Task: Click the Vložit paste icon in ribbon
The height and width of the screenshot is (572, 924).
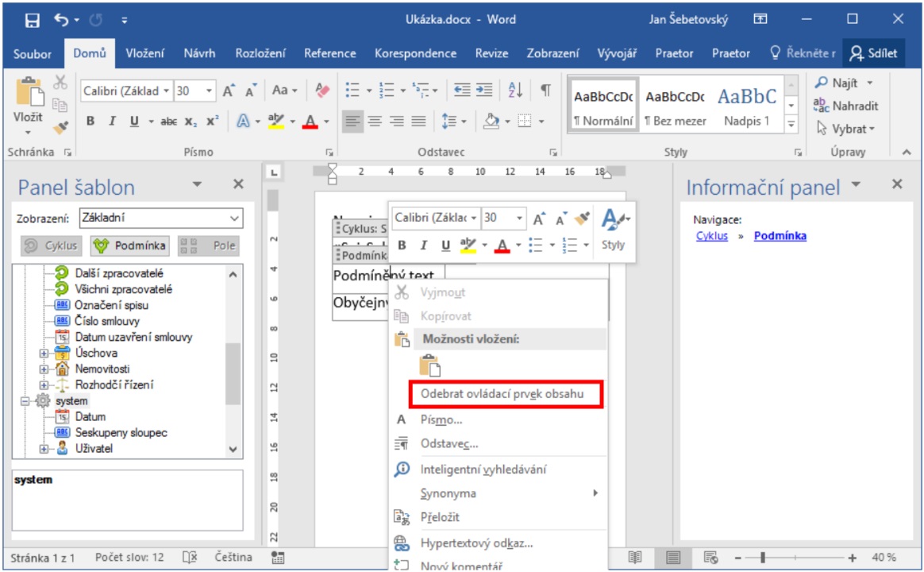Action: pos(29,102)
